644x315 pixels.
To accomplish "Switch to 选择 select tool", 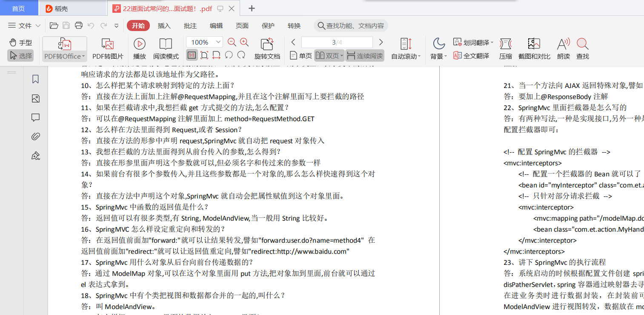I will click(x=20, y=55).
